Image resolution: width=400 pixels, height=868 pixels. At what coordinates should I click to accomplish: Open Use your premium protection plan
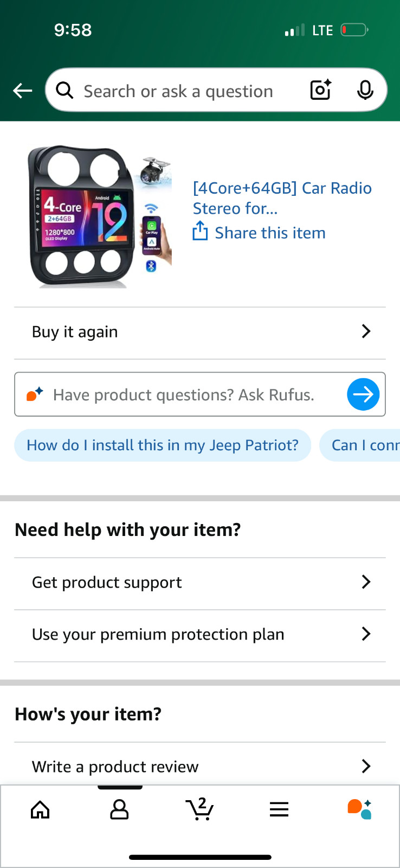click(200, 635)
